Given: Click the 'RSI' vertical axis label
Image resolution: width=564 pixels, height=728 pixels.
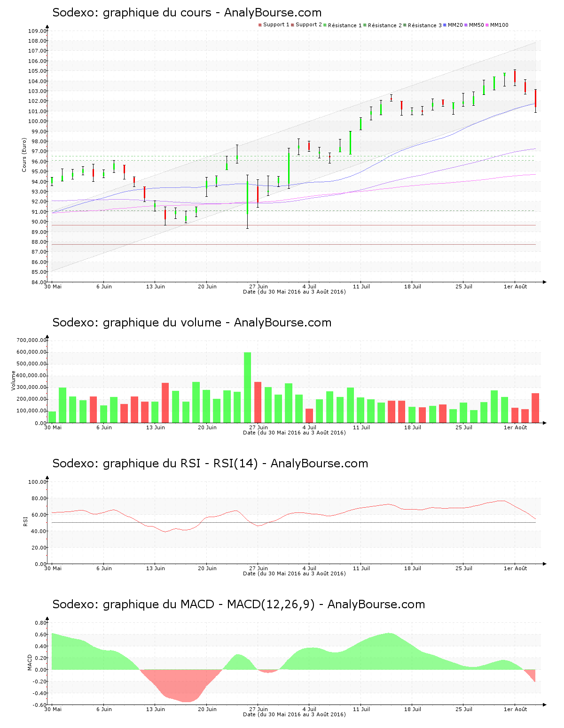Looking at the screenshot, I should pos(25,521).
